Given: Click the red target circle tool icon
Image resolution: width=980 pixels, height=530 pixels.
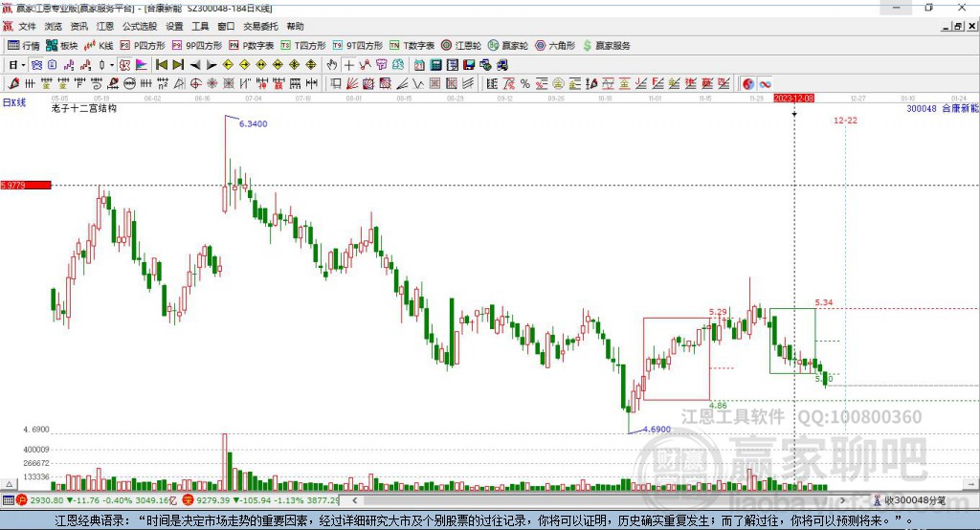Looking at the screenshot, I should click(x=195, y=84).
